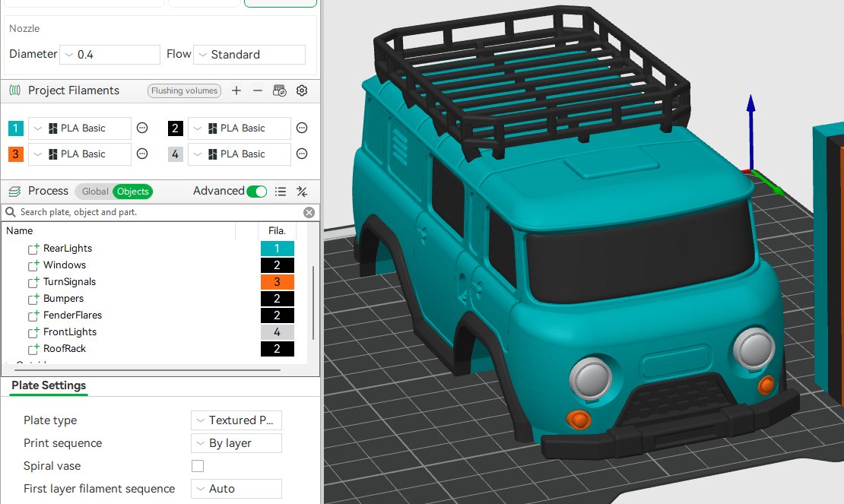Click the object list vertical scrollbar

pyautogui.click(x=313, y=303)
